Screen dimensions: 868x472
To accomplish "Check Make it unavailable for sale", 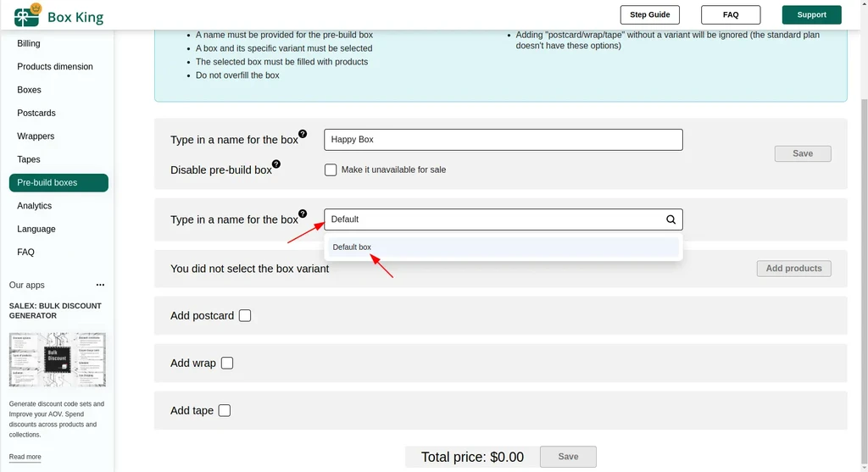I will click(x=331, y=169).
